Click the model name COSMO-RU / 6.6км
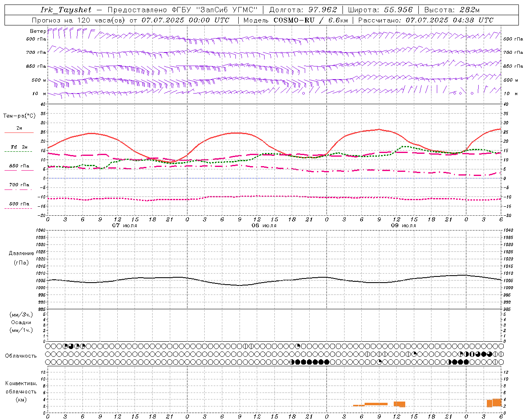 (x=311, y=20)
